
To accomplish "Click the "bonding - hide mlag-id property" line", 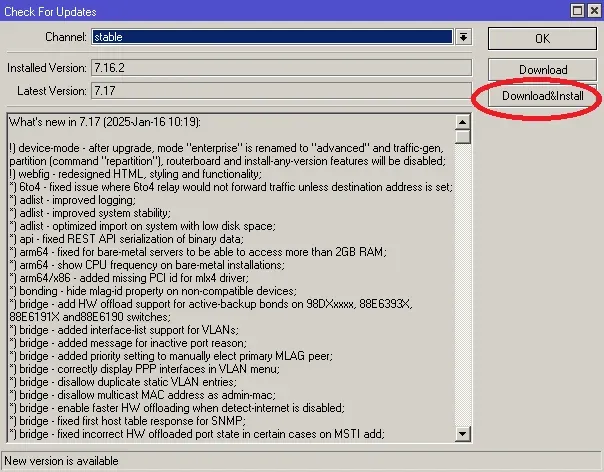I will pyautogui.click(x=153, y=291).
